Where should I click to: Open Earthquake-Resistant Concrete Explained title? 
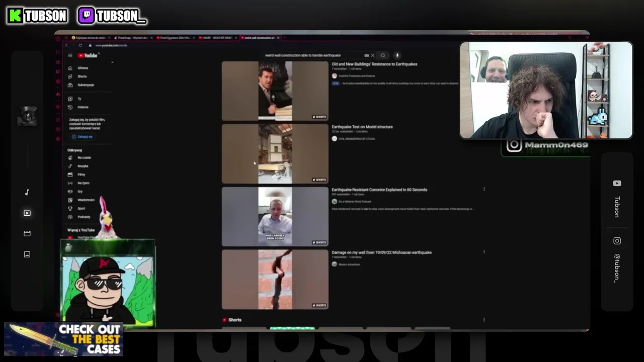[x=379, y=190]
